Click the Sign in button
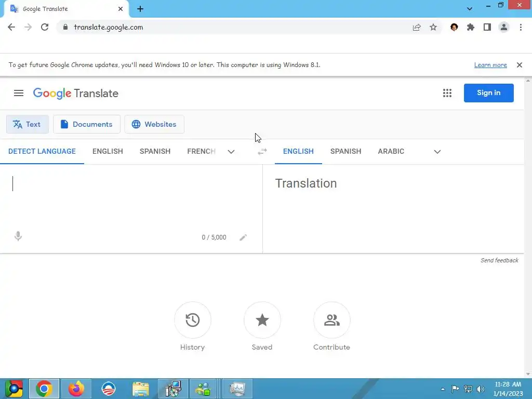This screenshot has height=399, width=532. click(488, 93)
